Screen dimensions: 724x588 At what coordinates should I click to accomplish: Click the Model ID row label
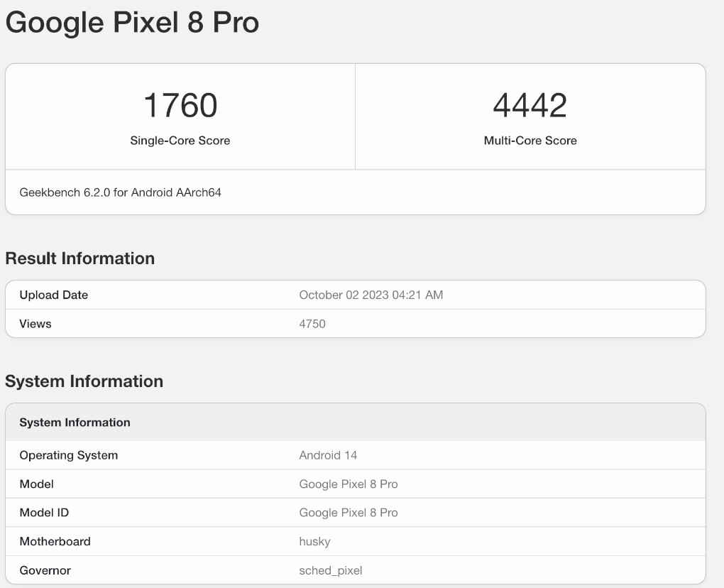(x=44, y=513)
